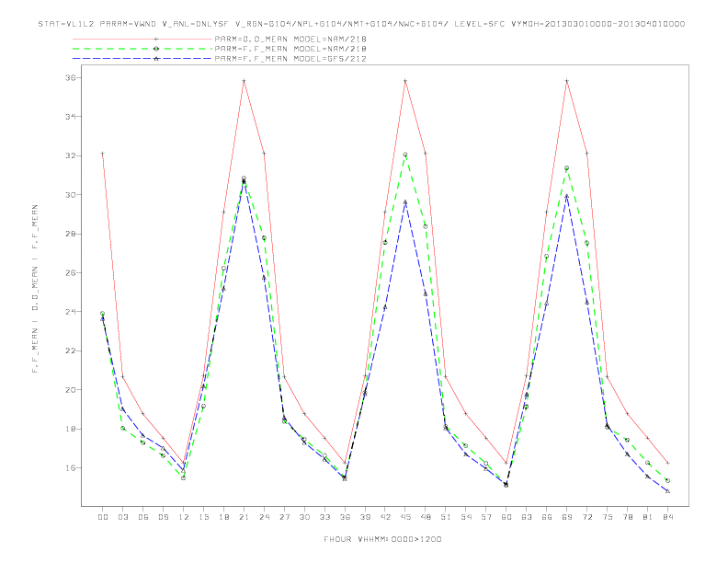Click x-axis forecast hour label 69
This screenshot has width=728, height=563.
pyautogui.click(x=567, y=517)
